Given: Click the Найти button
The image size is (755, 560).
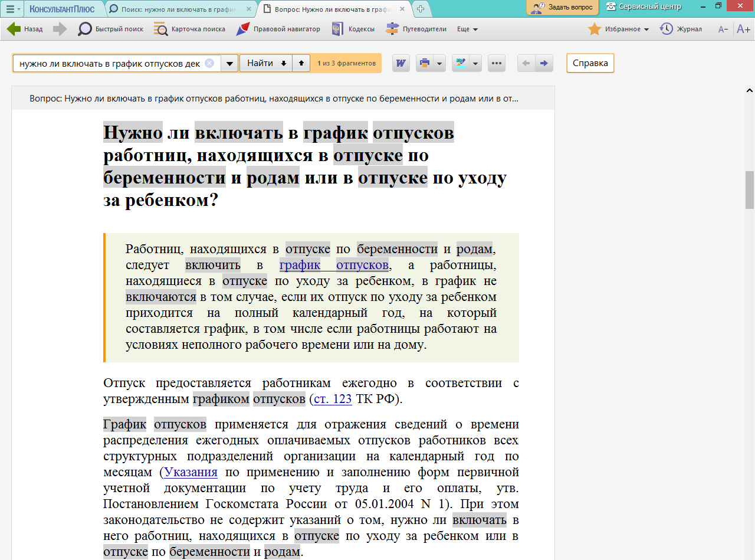Looking at the screenshot, I should (x=260, y=63).
